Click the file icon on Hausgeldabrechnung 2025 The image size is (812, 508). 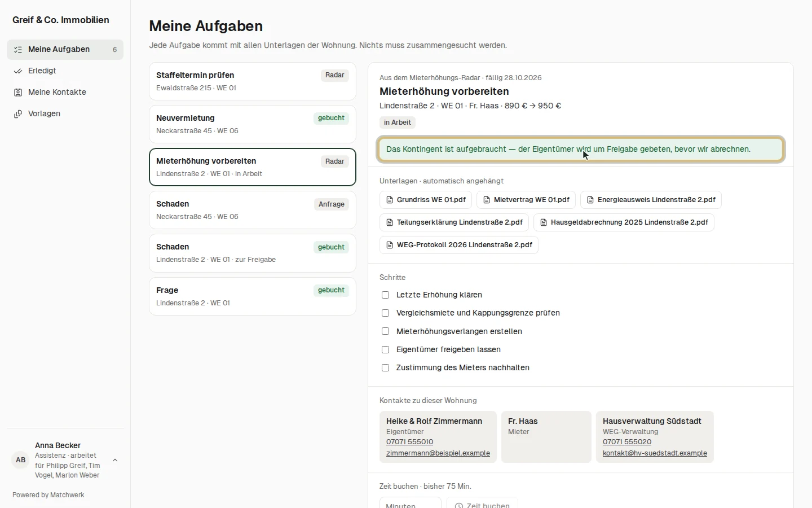point(544,222)
